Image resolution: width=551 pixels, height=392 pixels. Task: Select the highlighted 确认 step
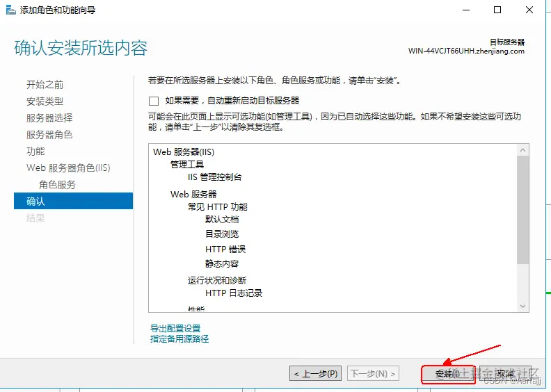74,201
